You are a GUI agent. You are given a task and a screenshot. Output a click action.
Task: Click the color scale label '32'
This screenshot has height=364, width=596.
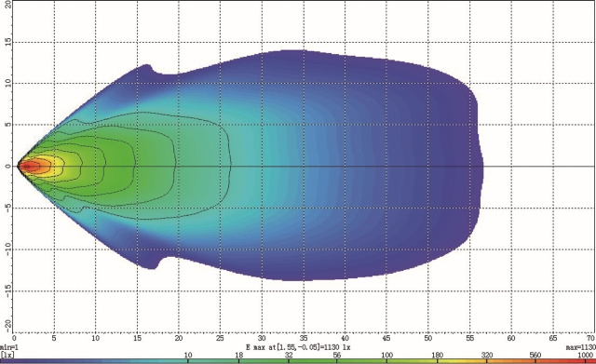coord(289,355)
